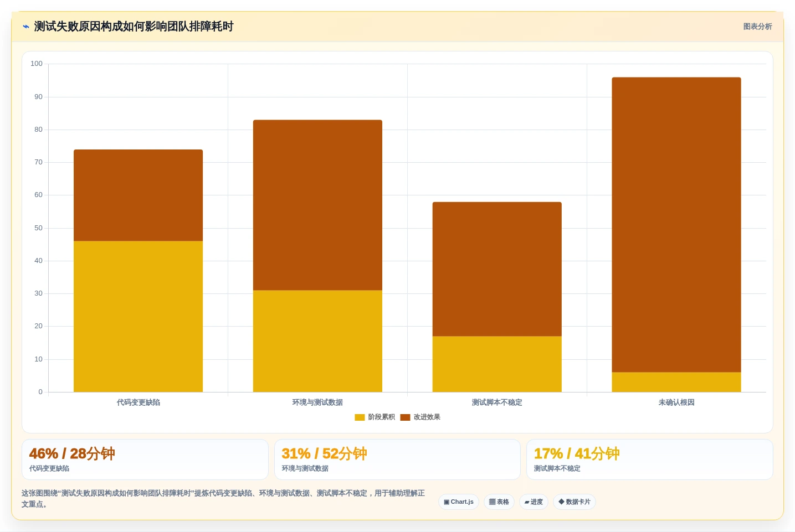
Task: Click the 环境与测试数据 axis label
Action: point(317,402)
